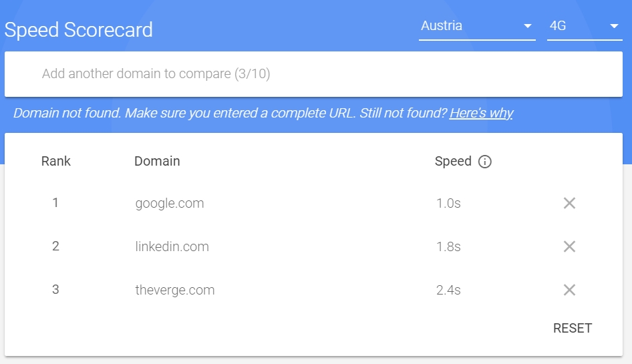
Task: Click the 2.4s speed value
Action: pos(448,290)
